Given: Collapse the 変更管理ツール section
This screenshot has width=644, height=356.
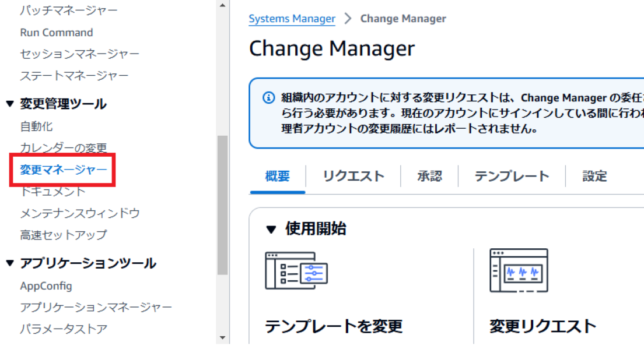Looking at the screenshot, I should click(10, 104).
